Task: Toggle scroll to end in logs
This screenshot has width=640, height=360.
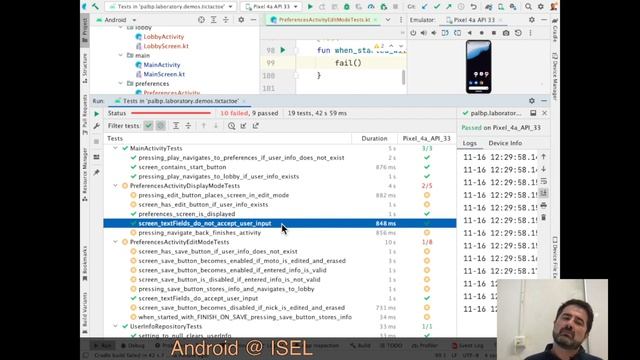Action: click(544, 193)
